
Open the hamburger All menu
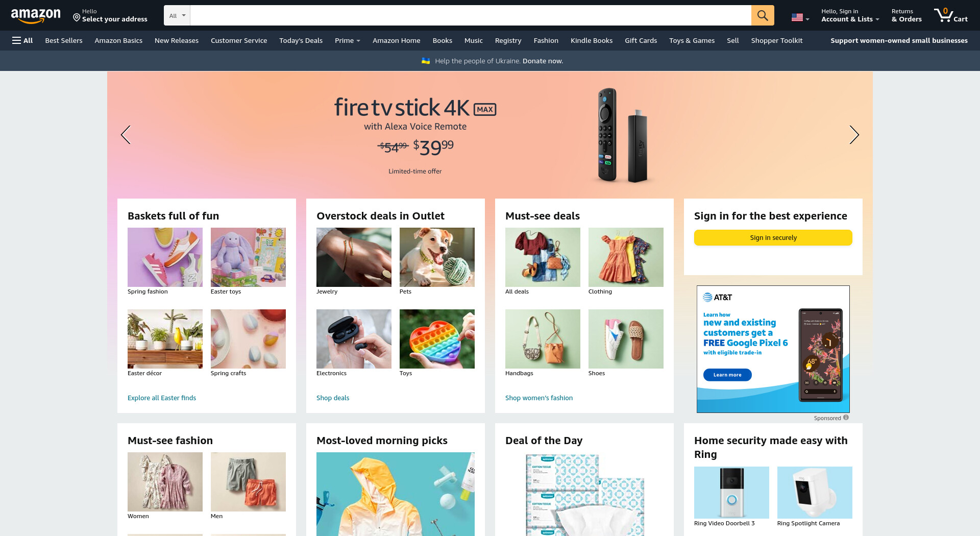(22, 40)
